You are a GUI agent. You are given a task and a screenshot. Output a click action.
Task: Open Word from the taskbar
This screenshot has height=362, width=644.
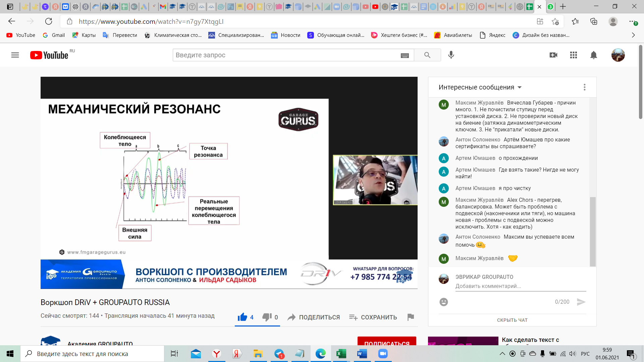point(362,354)
